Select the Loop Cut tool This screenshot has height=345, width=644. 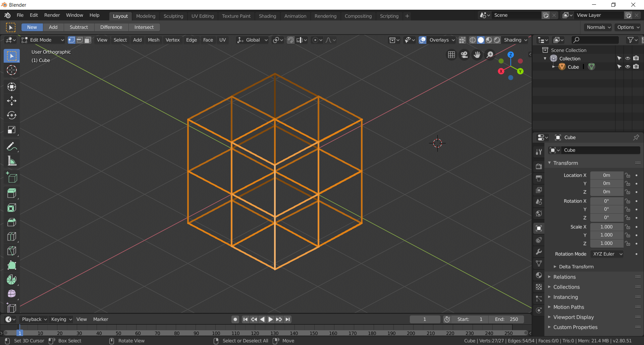click(x=12, y=236)
